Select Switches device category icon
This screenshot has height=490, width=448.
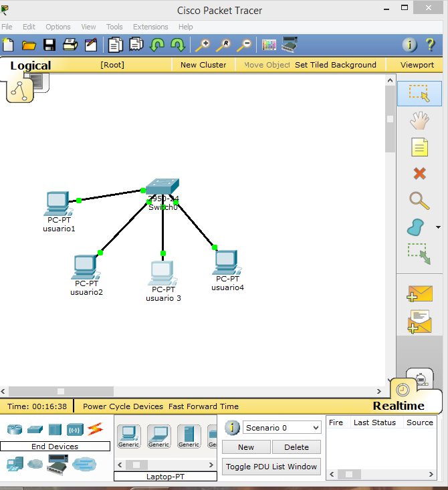click(35, 430)
